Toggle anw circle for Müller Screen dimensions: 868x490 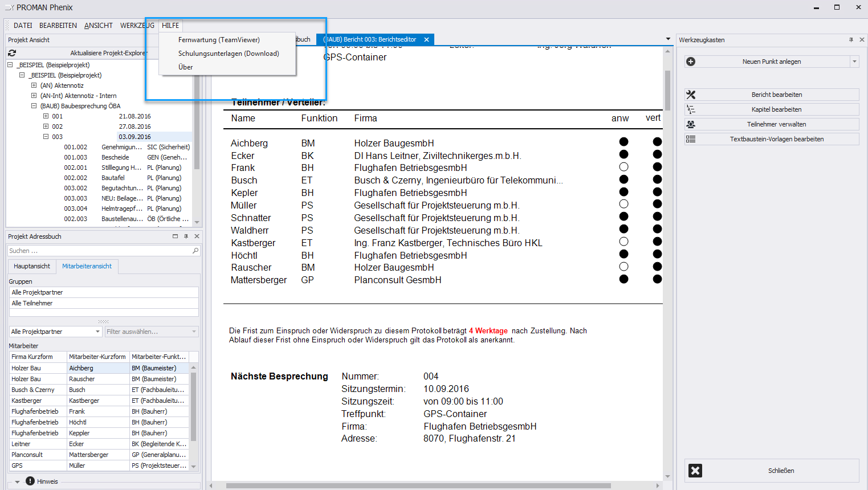624,204
